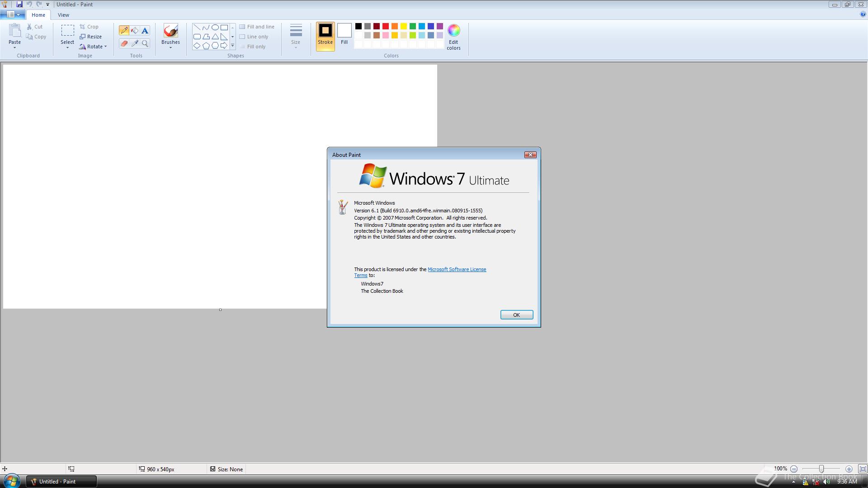The width and height of the screenshot is (868, 488).
Task: Click the Paste clipboard icon
Action: click(x=14, y=30)
